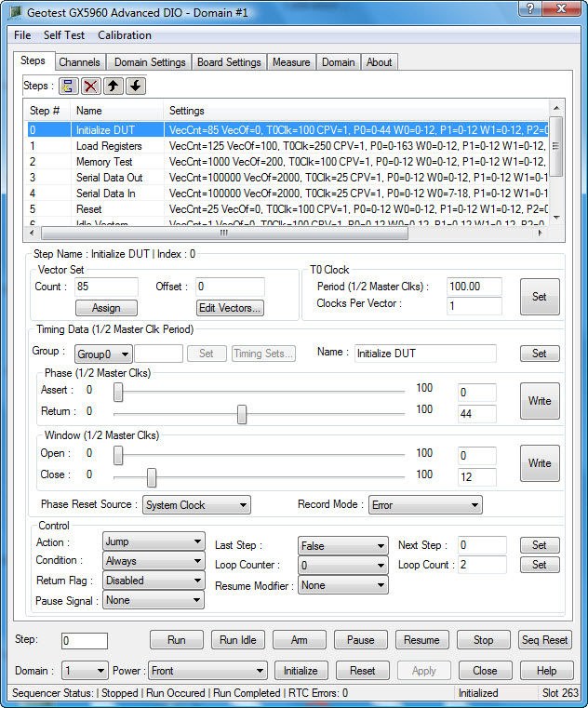Viewport: 588px width, 708px height.
Task: Select the Load Registers step row
Action: [x=287, y=146]
